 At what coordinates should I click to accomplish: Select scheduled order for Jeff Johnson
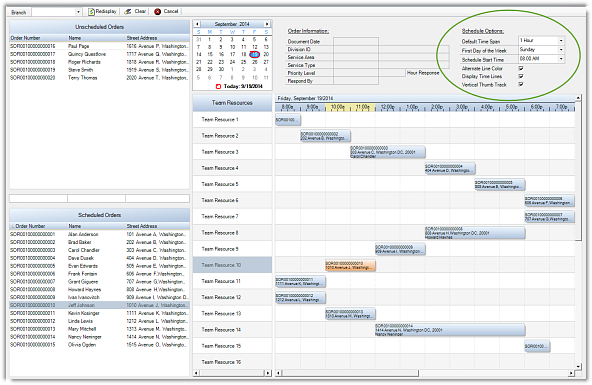[x=99, y=305]
